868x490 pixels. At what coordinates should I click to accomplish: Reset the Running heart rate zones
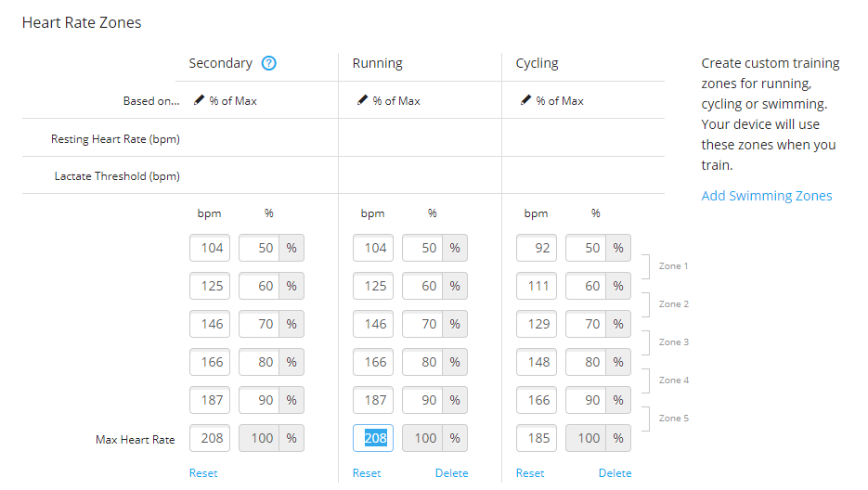(367, 473)
